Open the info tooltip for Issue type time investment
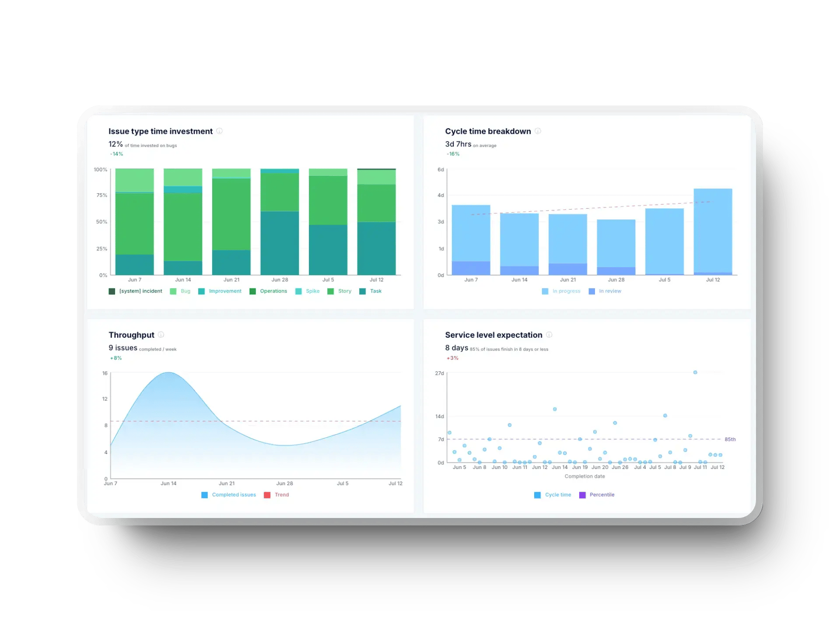The width and height of the screenshot is (840, 630). (220, 131)
